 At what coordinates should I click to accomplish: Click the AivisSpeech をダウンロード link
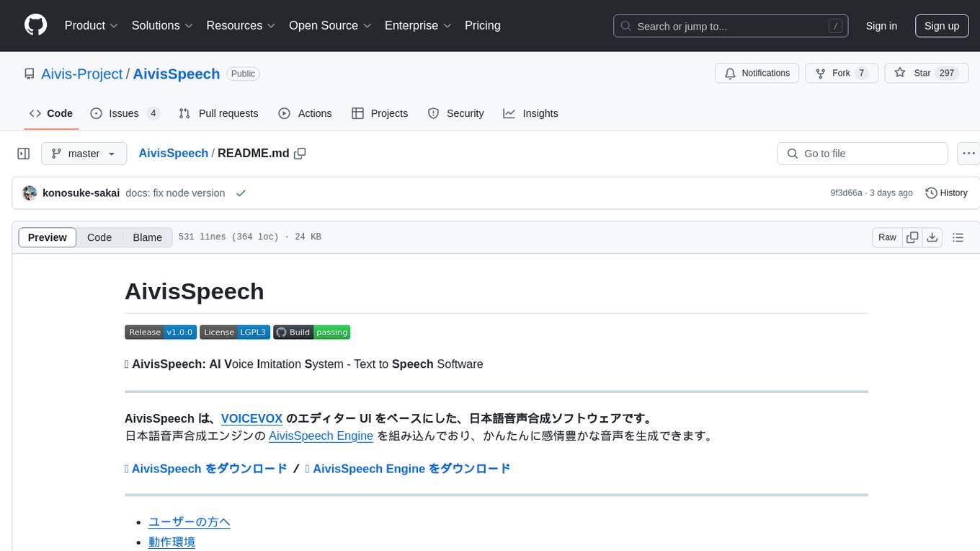(206, 469)
